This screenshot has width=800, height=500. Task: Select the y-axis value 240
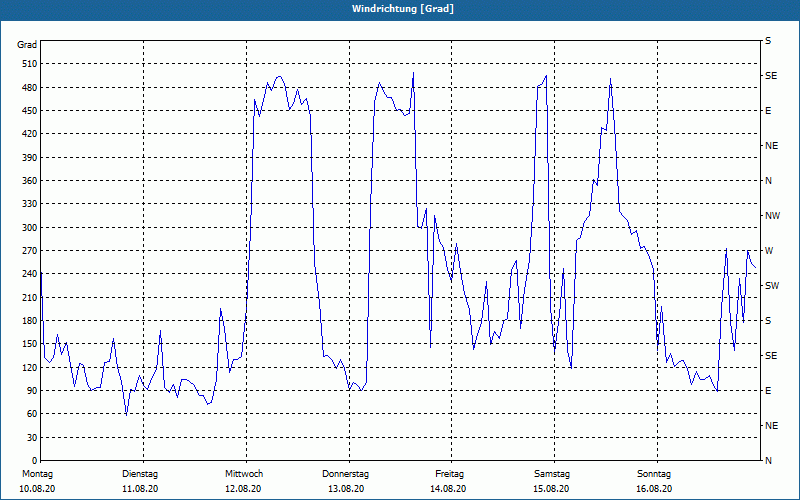pos(31,274)
